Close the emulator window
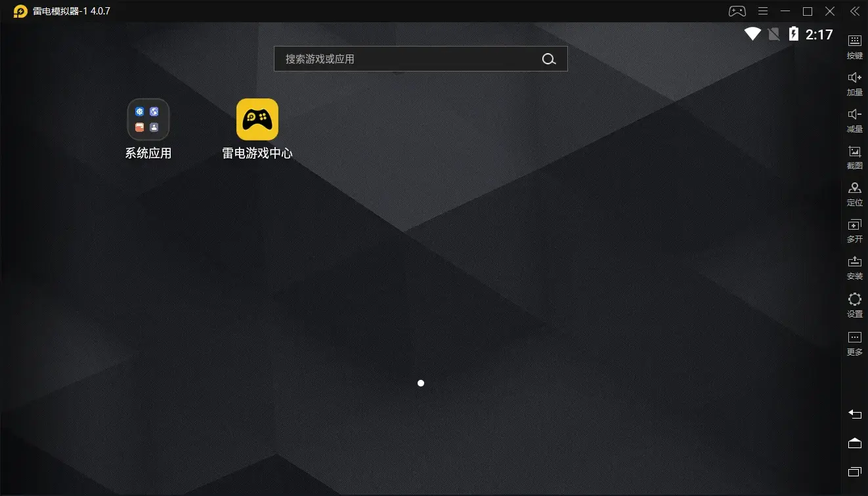This screenshot has height=496, width=868. click(x=830, y=11)
